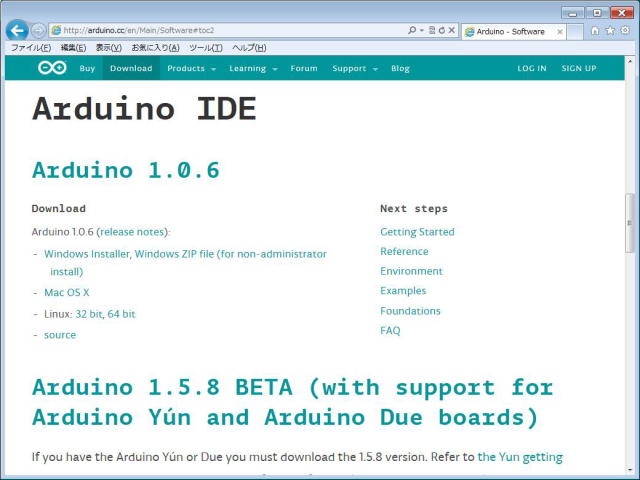Click the 'Download' section heading text
This screenshot has height=480, width=640.
pos(59,209)
